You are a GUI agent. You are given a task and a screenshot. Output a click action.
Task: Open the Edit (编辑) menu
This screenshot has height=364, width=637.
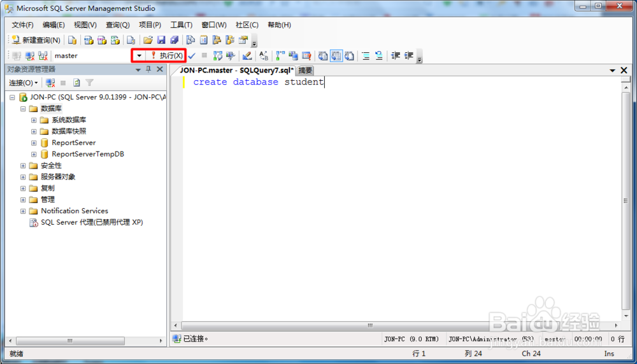[x=54, y=25]
